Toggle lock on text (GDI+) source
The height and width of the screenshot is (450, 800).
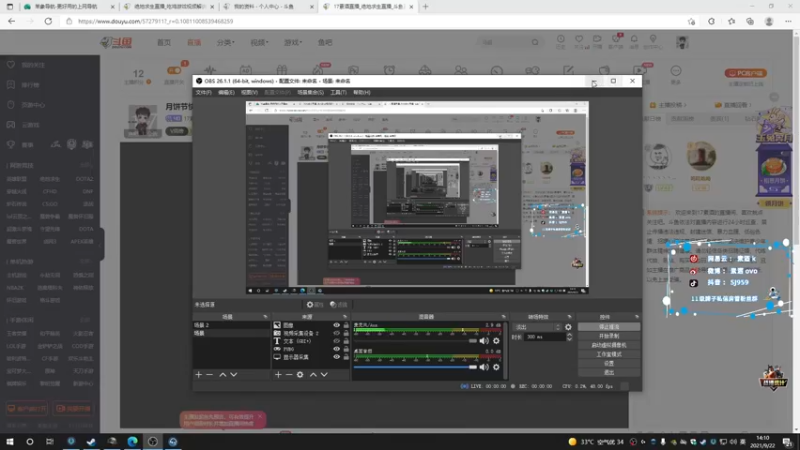(346, 341)
